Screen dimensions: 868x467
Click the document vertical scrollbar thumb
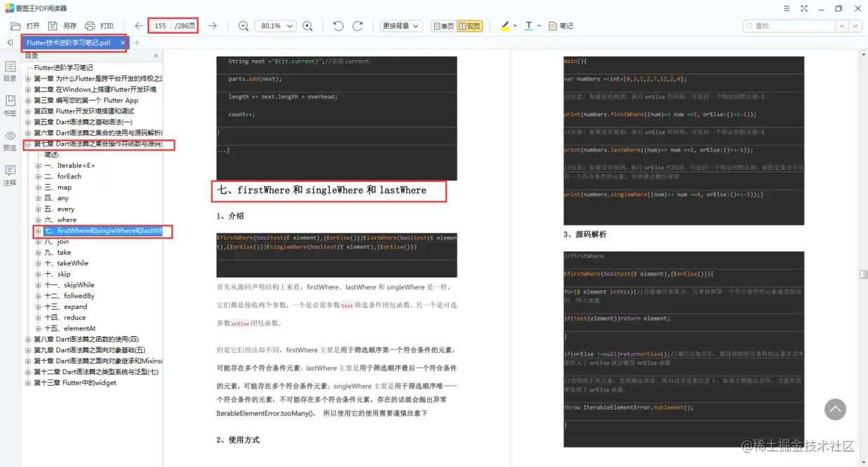(864, 274)
